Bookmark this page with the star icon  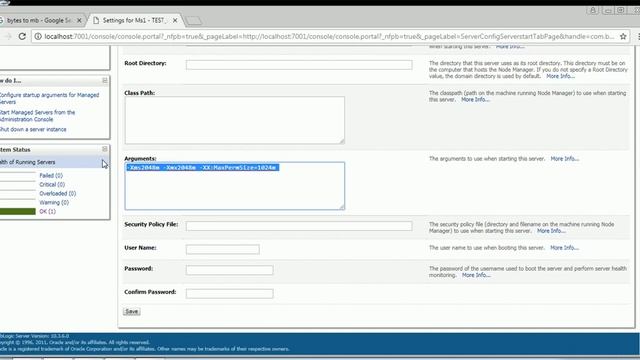pyautogui.click(x=623, y=36)
